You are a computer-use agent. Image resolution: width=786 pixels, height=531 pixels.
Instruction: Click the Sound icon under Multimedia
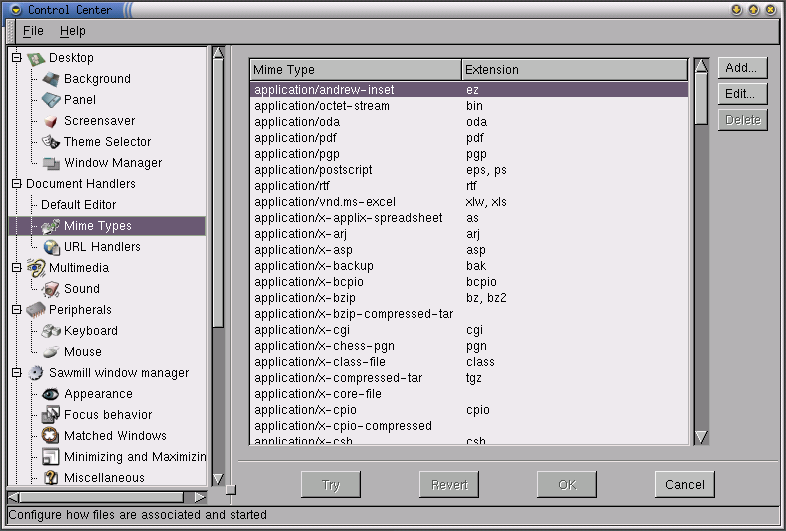click(x=51, y=289)
